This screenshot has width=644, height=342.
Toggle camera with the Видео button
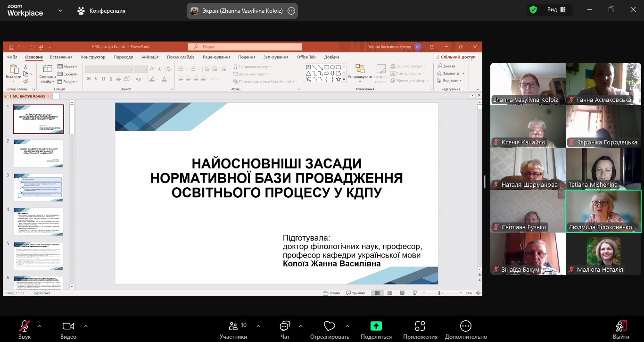tap(68, 330)
